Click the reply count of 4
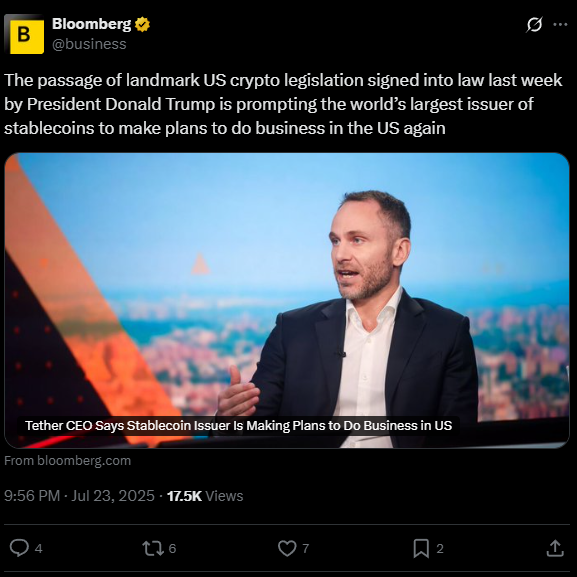This screenshot has width=577, height=577. coord(39,549)
